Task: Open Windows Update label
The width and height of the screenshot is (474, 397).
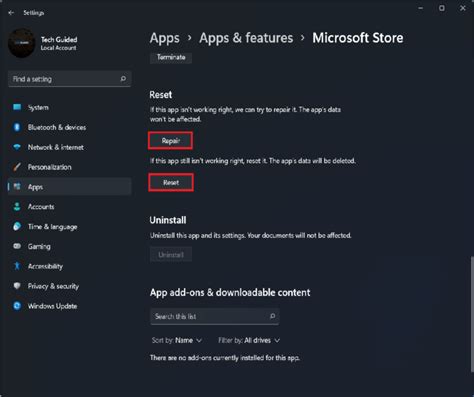Action: [53, 306]
